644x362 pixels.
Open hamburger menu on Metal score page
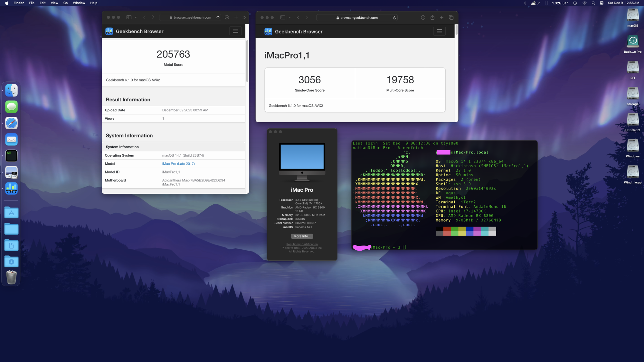pyautogui.click(x=236, y=31)
